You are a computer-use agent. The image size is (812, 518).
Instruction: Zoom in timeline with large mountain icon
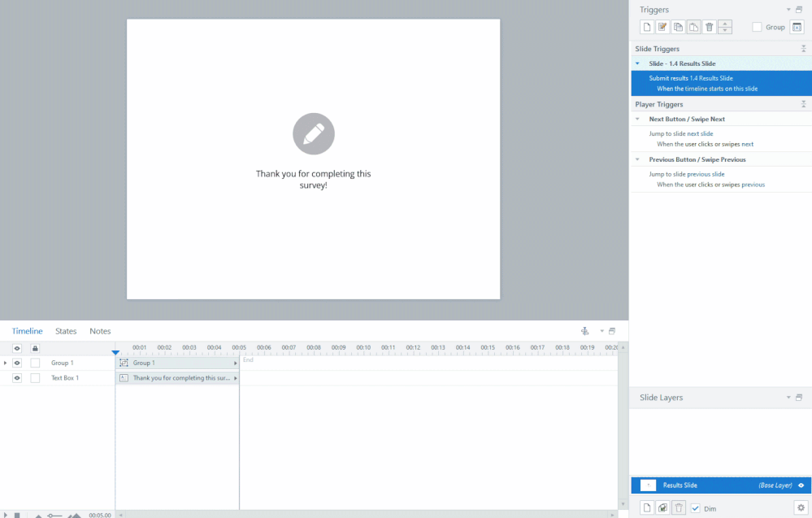75,516
